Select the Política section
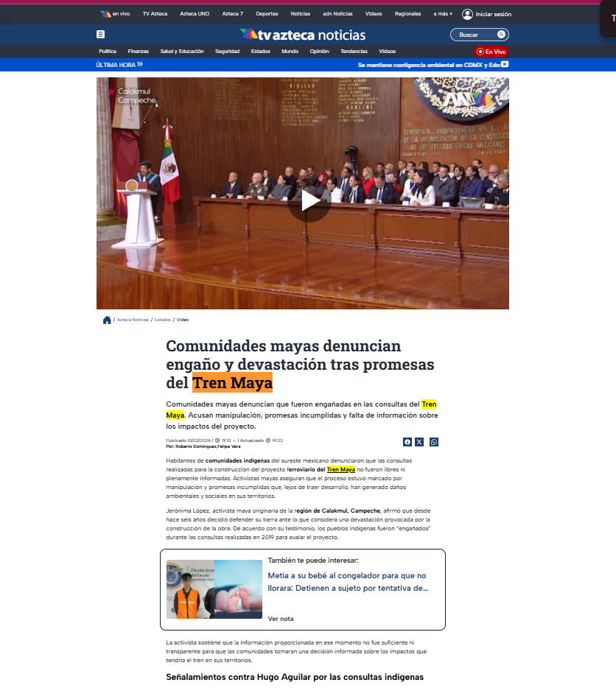The image size is (616, 688). point(108,52)
